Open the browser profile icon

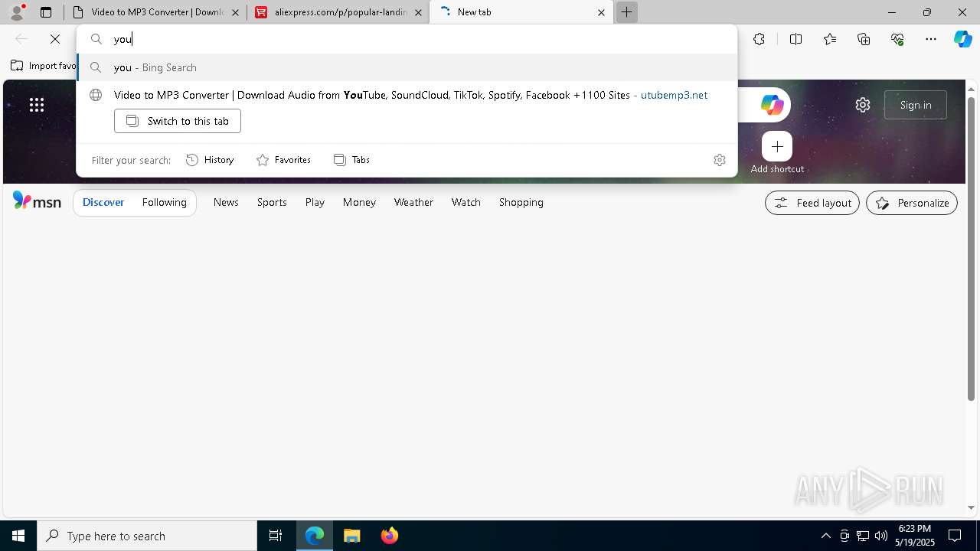tap(17, 12)
